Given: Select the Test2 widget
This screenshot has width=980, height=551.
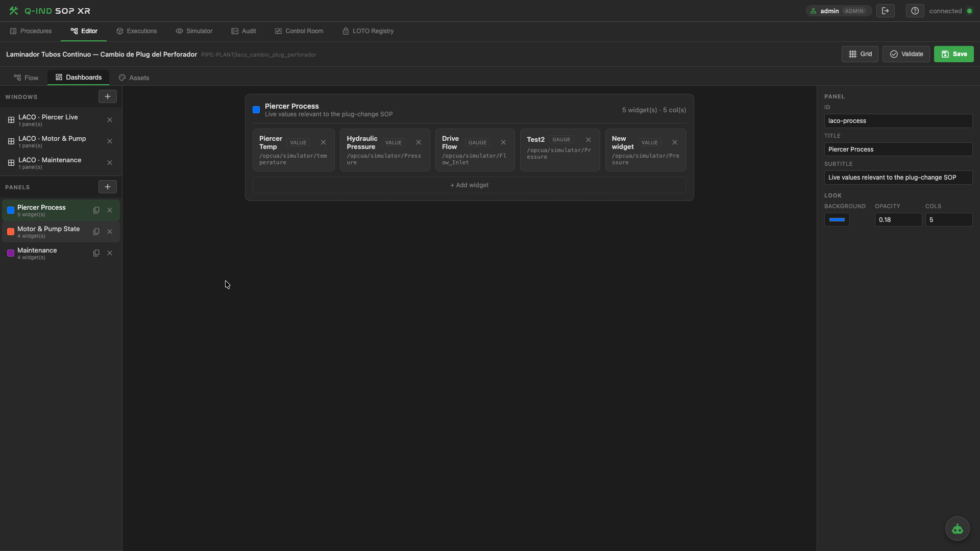Looking at the screenshot, I should tap(560, 150).
